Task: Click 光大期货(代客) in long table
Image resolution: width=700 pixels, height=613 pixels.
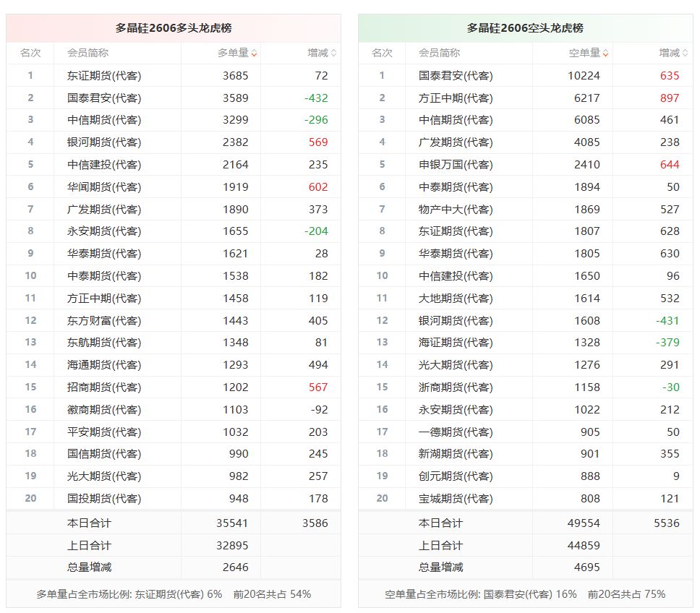Action: [x=104, y=476]
